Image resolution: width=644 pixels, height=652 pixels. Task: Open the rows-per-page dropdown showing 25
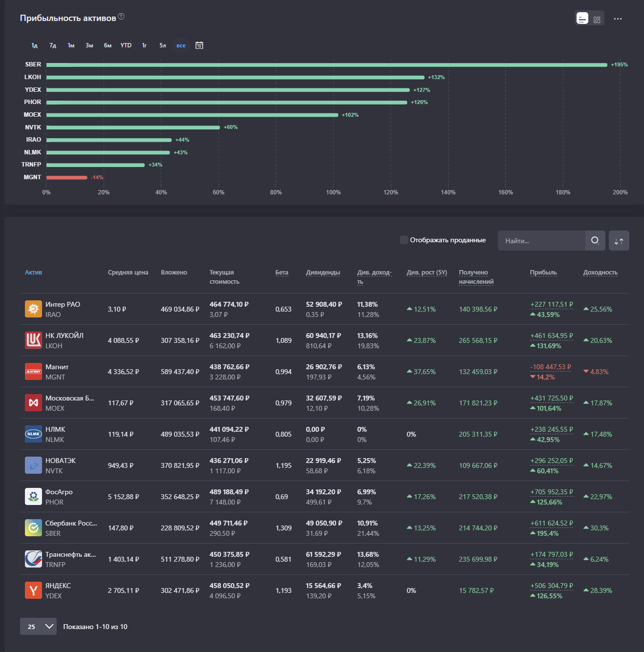coord(38,627)
